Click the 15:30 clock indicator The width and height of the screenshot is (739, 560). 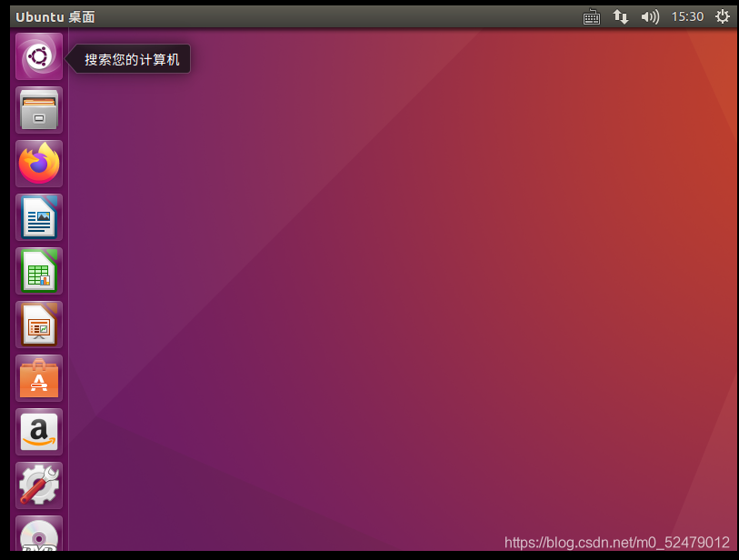(x=687, y=17)
